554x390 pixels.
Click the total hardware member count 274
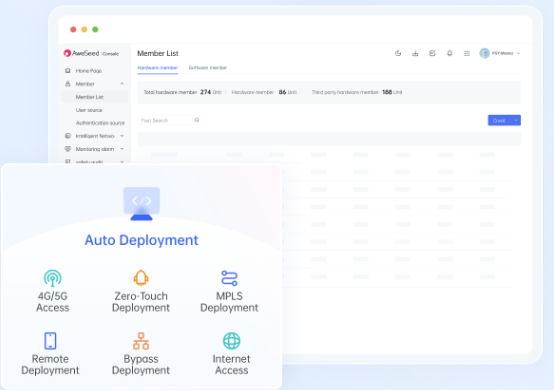click(x=205, y=92)
